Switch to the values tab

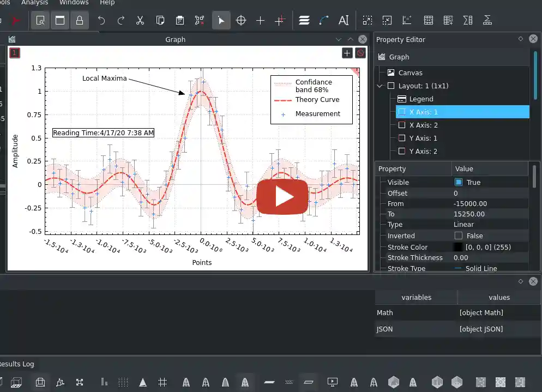(498, 297)
